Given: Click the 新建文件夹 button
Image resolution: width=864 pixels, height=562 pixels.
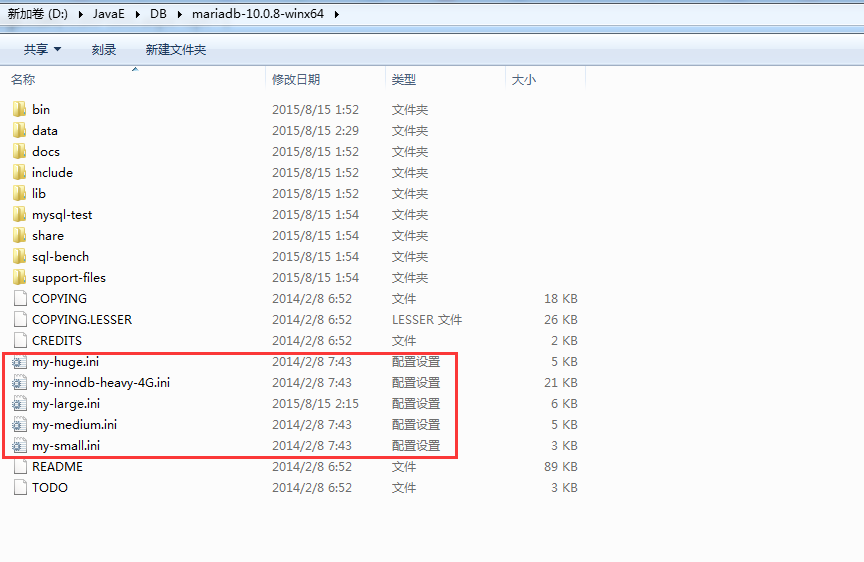Looking at the screenshot, I should pyautogui.click(x=176, y=50).
